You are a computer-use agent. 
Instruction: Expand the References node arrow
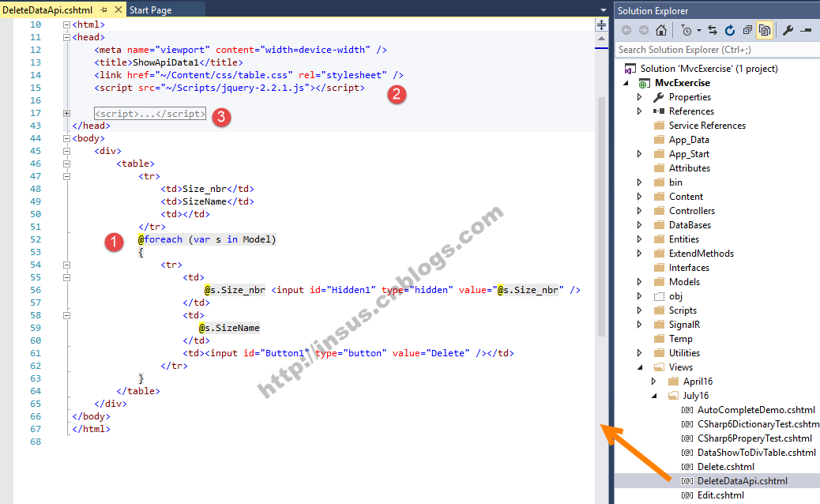pyautogui.click(x=639, y=111)
